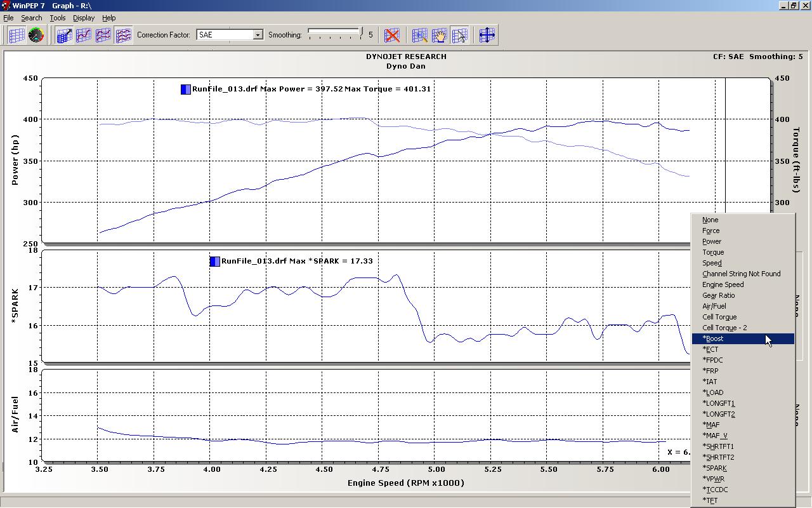Select None in the channel popup

click(710, 220)
